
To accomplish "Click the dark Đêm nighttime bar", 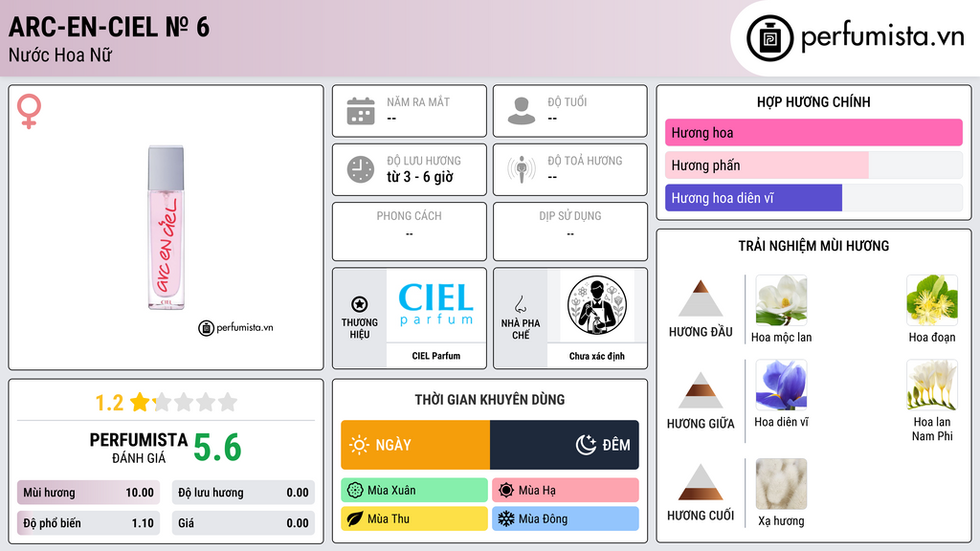I will [565, 445].
